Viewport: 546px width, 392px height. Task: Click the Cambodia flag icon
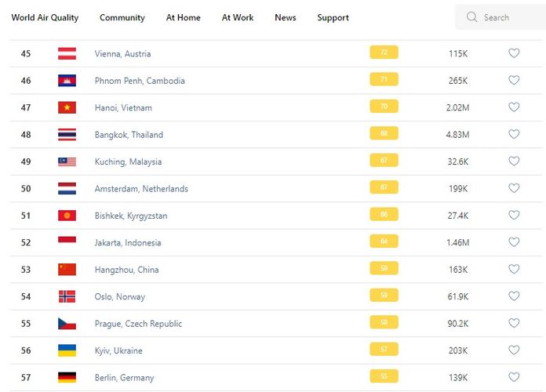[x=67, y=81]
